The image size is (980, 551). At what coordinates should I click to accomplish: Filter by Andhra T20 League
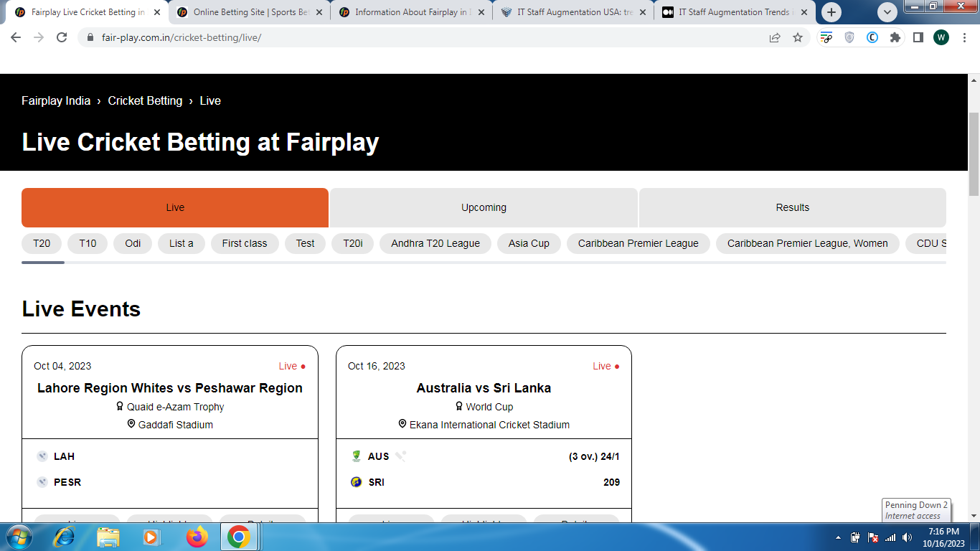coord(435,243)
